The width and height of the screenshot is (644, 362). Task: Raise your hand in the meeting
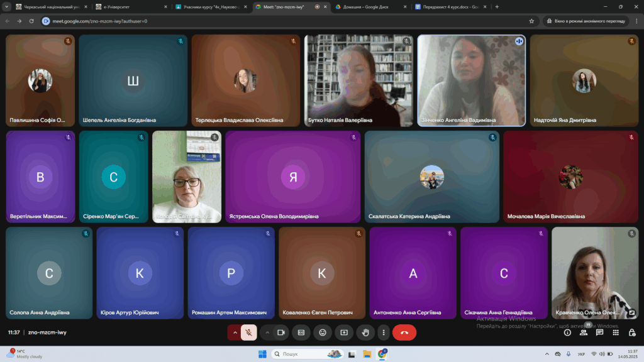click(365, 332)
